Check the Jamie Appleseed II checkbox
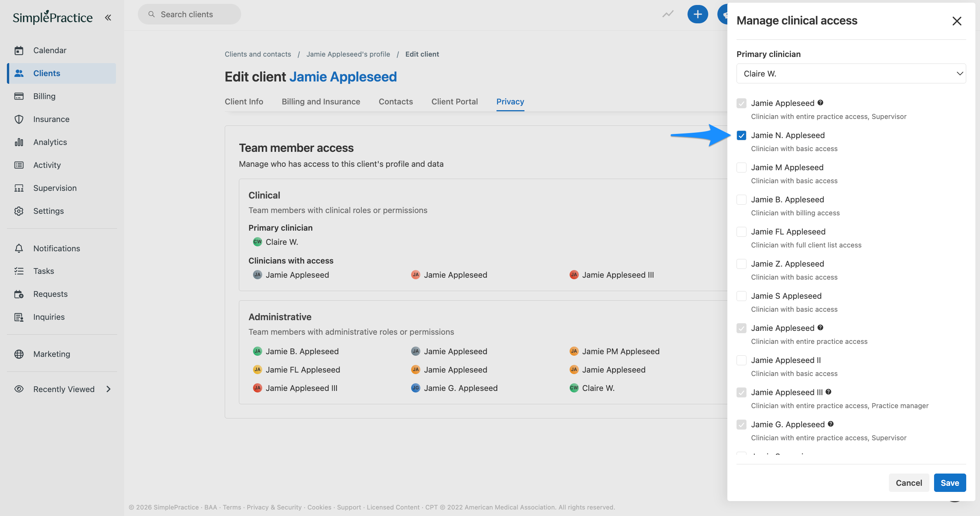This screenshot has height=516, width=980. [742, 360]
